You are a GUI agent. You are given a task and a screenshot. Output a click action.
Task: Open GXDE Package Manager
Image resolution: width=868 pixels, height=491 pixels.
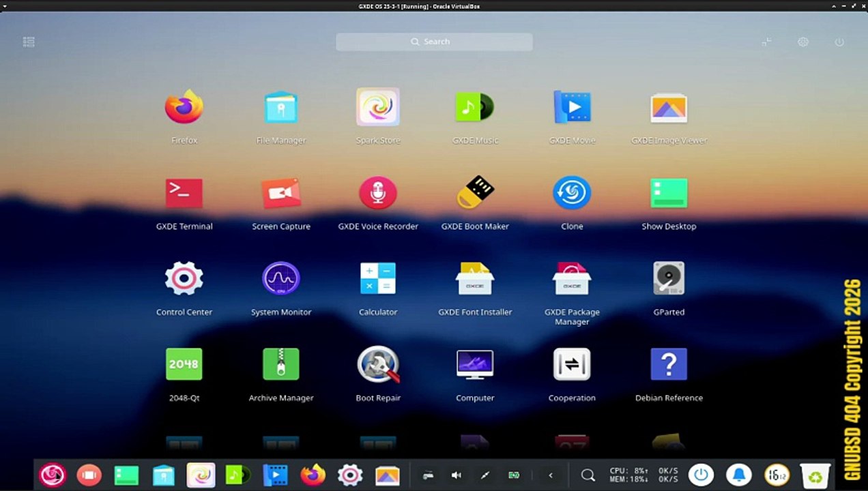point(572,278)
